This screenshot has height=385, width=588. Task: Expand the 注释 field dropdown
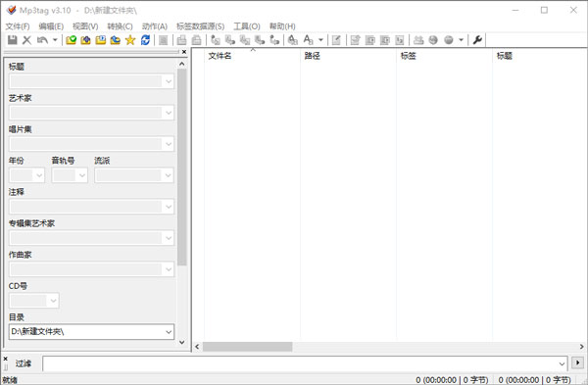[169, 207]
